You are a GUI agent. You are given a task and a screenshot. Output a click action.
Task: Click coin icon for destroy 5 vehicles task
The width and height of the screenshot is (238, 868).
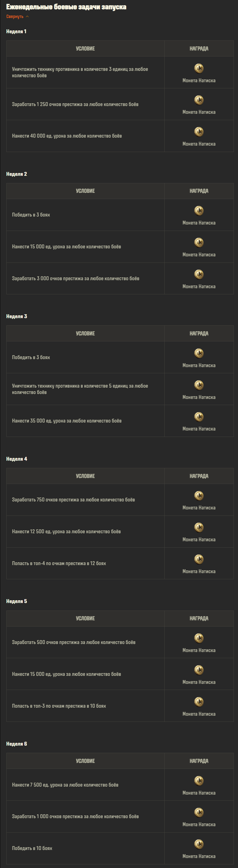pyautogui.click(x=199, y=385)
